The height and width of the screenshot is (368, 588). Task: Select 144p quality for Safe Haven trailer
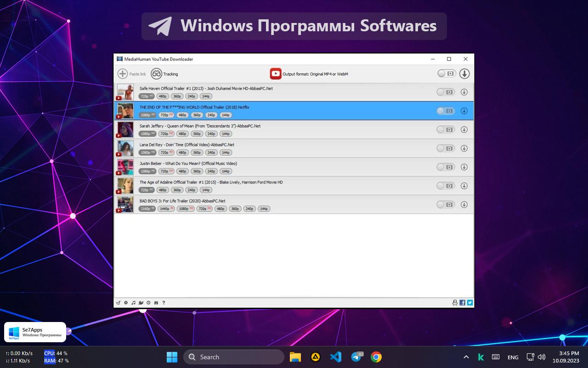tap(206, 96)
